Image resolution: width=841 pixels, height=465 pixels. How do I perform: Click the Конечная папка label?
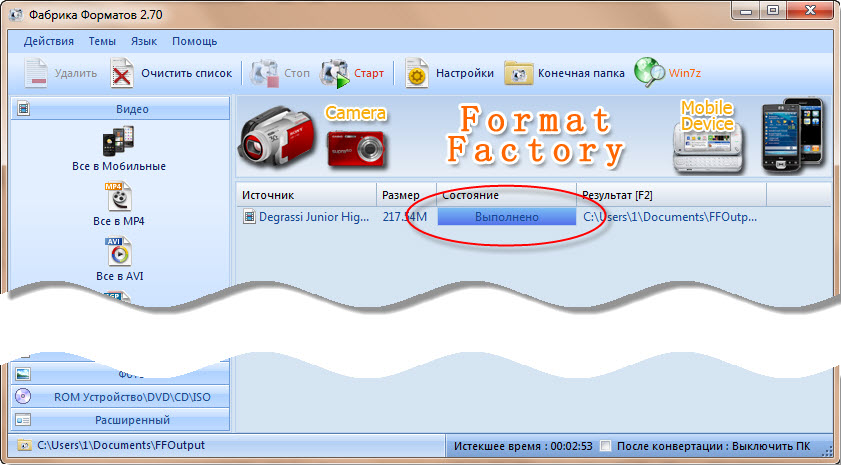[581, 73]
